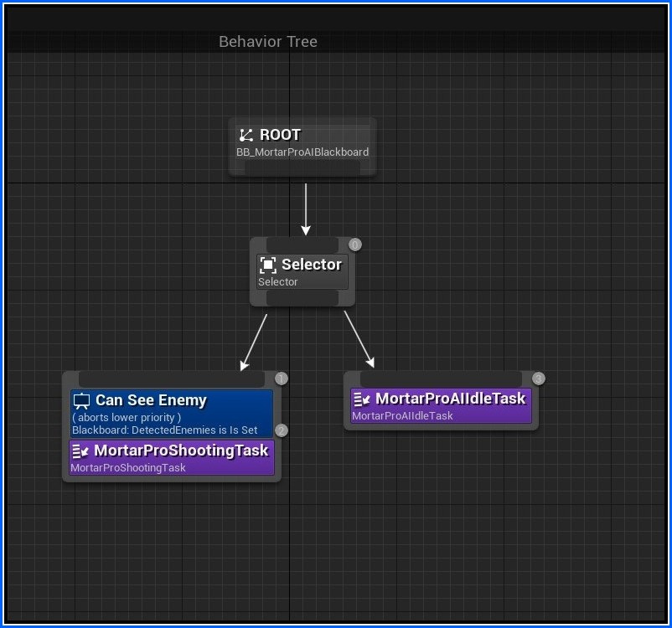Click the input pin above MortarProAIIdleTask
This screenshot has height=628, width=672.
click(441, 379)
